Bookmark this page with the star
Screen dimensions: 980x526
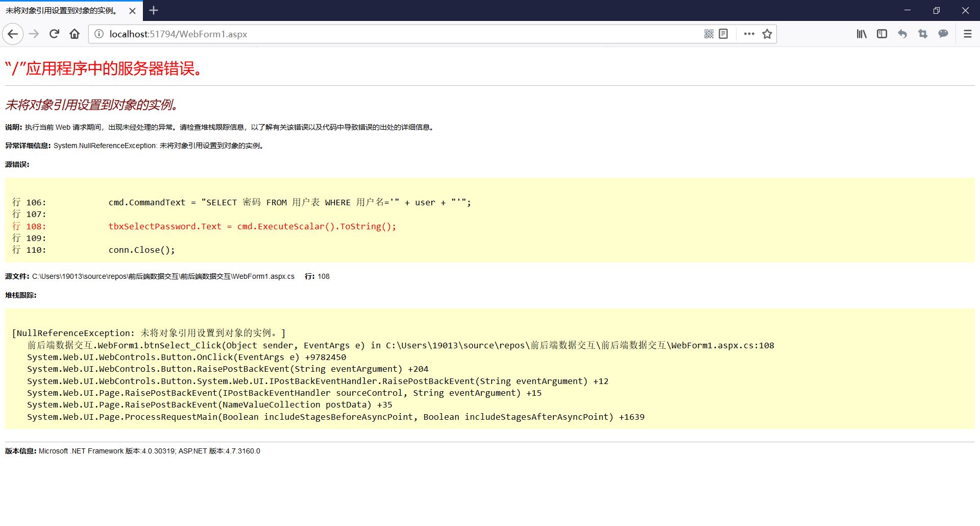767,34
